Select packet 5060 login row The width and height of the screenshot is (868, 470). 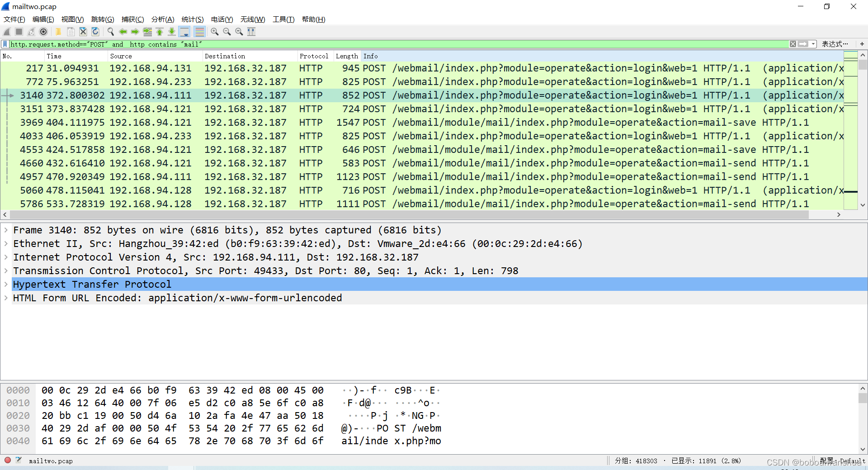(x=422, y=190)
